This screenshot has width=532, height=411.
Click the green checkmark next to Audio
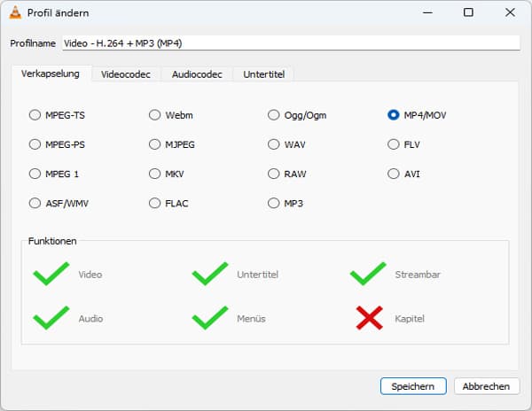click(51, 317)
